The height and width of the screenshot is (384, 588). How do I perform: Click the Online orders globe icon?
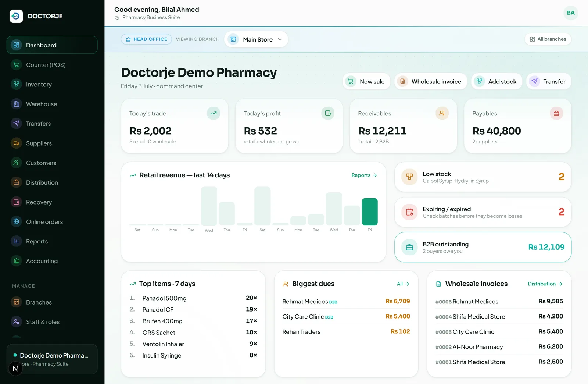coord(16,221)
